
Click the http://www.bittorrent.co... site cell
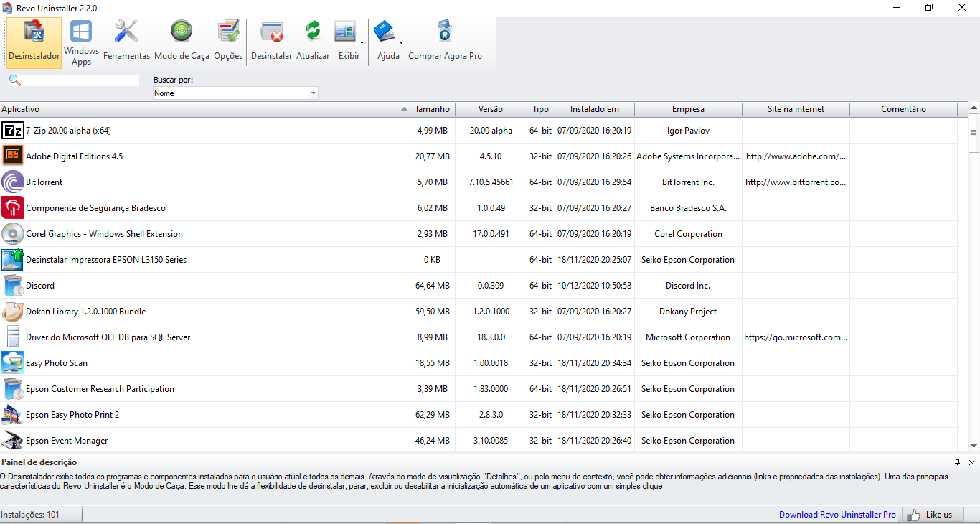[796, 182]
